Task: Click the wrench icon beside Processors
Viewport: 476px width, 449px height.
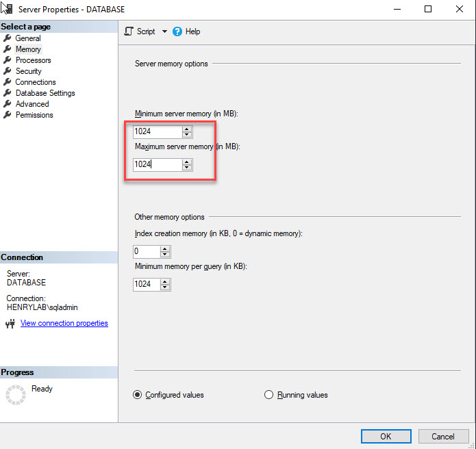Action: [x=8, y=60]
